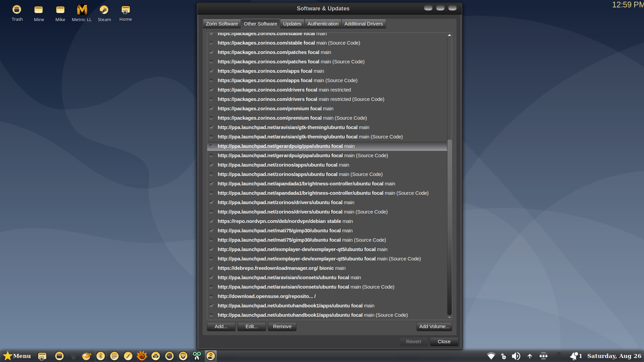Viewport: 644px width, 362px height.
Task: Open the Additional Drivers tab
Action: pos(364,24)
